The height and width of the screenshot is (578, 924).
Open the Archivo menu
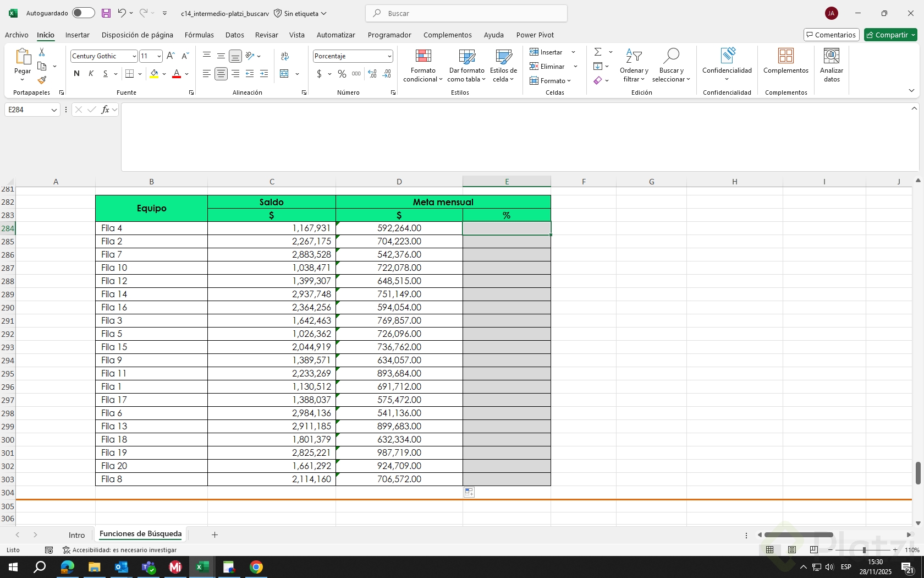point(16,35)
